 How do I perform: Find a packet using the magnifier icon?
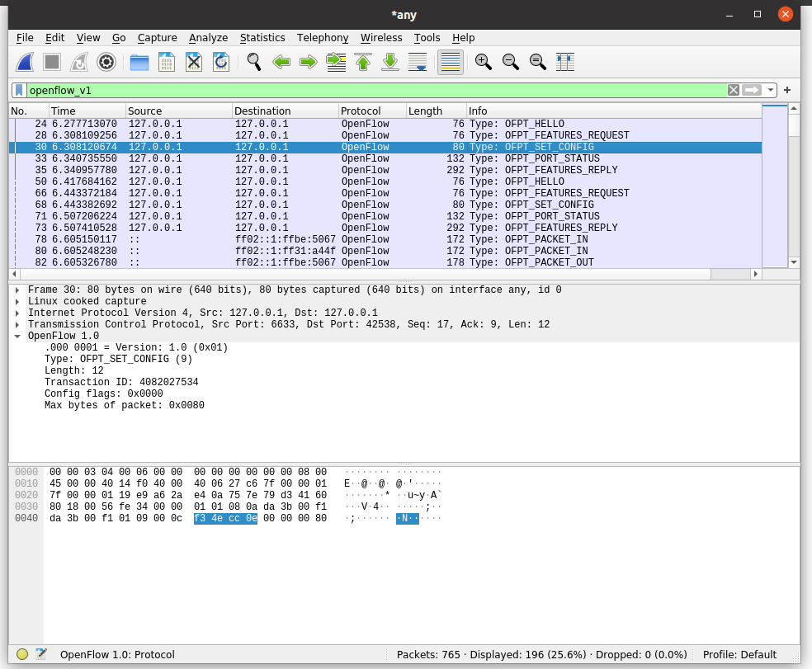coord(254,62)
